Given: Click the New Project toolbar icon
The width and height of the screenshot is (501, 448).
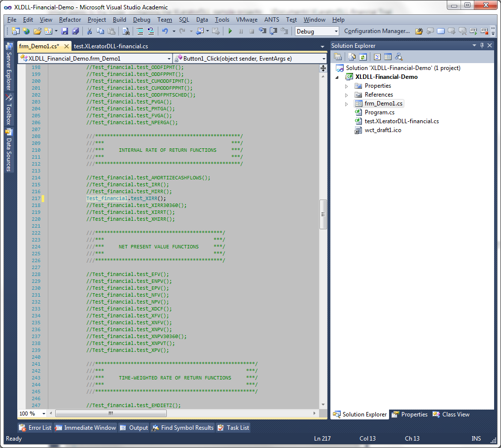Looking at the screenshot, I should coord(15,31).
